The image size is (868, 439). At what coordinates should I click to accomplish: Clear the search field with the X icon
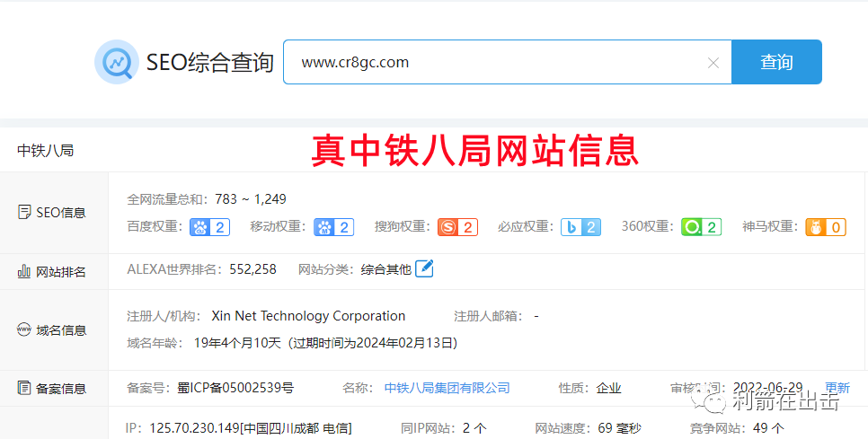coord(713,63)
